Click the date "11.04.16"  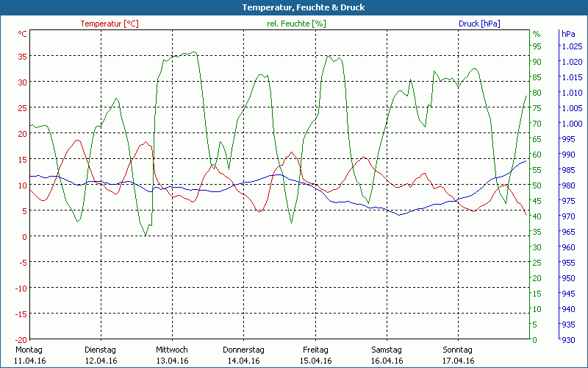(30, 361)
